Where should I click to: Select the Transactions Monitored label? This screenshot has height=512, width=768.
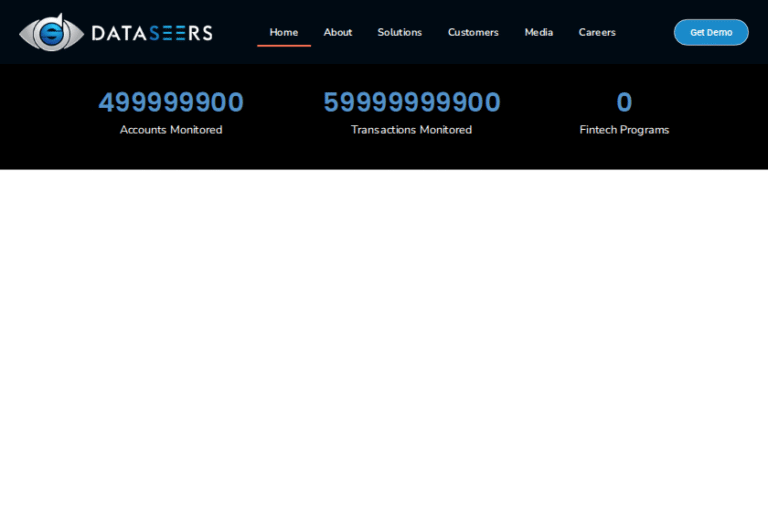tap(411, 130)
